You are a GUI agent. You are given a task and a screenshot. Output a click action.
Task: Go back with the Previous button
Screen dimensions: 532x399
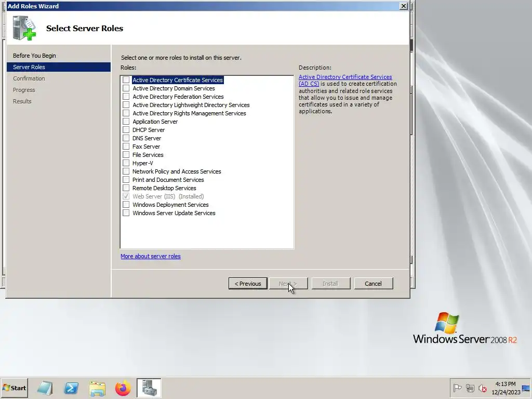click(x=248, y=283)
